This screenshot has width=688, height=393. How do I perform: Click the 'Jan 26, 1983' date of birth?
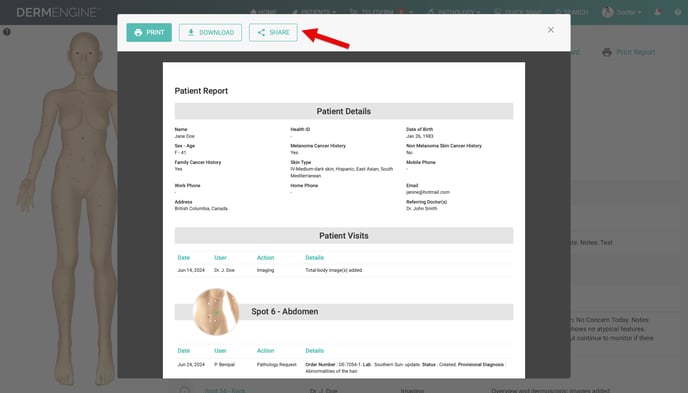point(419,136)
